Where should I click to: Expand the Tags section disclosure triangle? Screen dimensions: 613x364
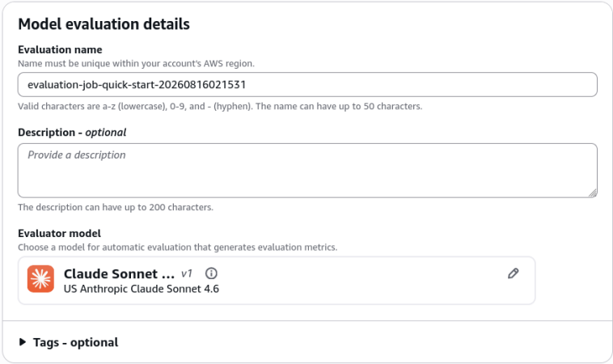(23, 342)
